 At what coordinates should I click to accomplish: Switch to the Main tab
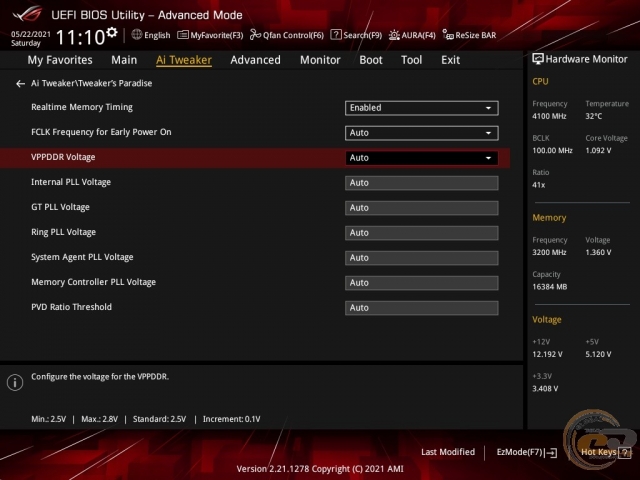124,60
